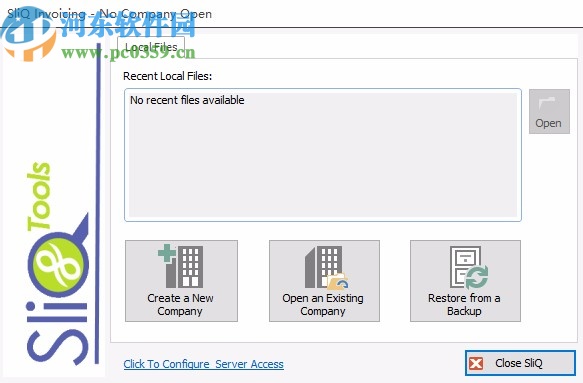Select the 'No recent files available' entry

187,100
